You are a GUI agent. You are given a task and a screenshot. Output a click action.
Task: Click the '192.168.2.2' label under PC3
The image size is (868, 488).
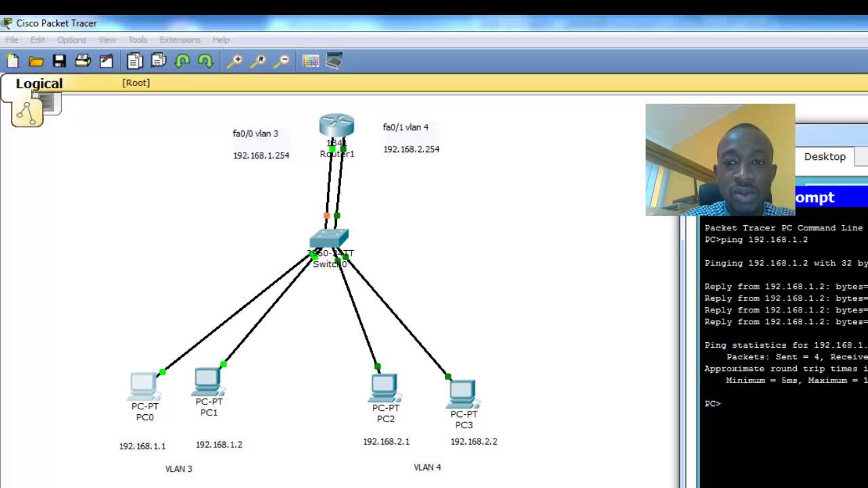click(x=474, y=441)
